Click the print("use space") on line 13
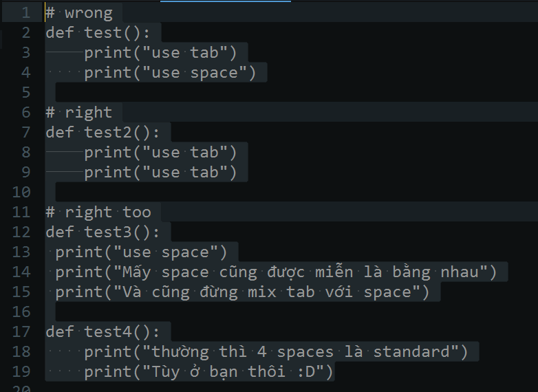Screen dimensions: 538x392 (x=141, y=252)
